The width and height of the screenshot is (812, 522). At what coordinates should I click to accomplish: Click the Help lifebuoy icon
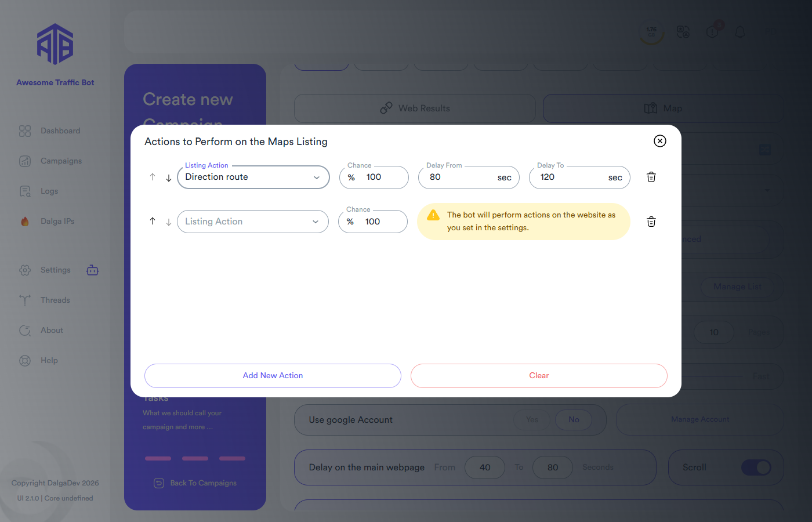tap(25, 361)
